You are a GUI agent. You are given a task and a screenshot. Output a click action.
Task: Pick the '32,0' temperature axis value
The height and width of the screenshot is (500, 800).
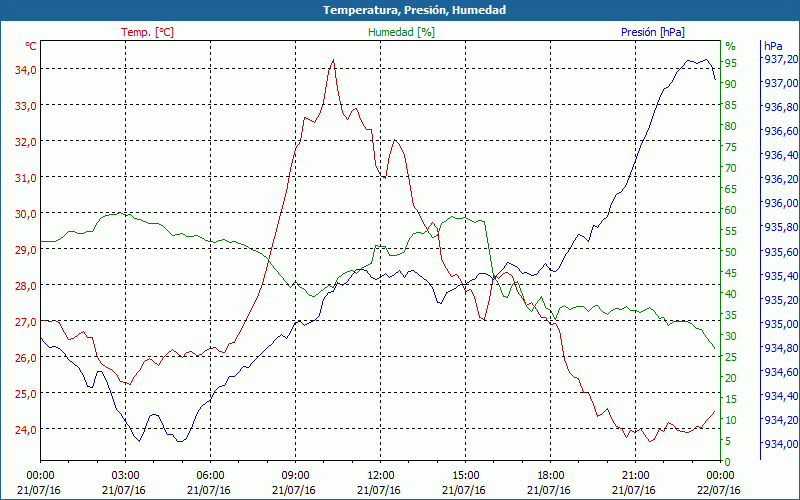point(25,142)
